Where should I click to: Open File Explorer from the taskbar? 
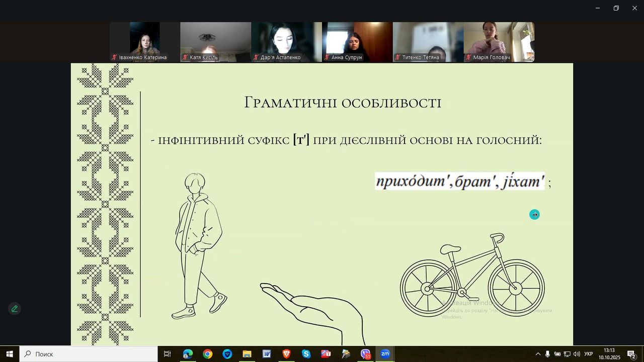point(247,354)
